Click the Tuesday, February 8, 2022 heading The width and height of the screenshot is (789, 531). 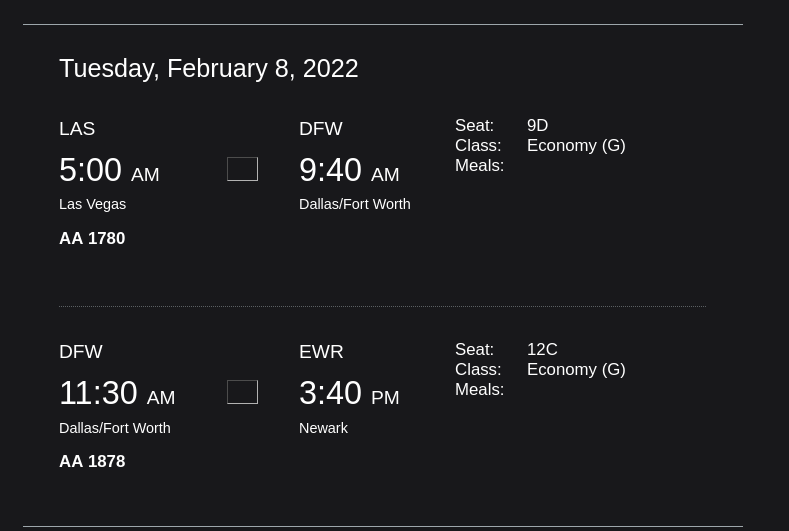[x=208, y=68]
